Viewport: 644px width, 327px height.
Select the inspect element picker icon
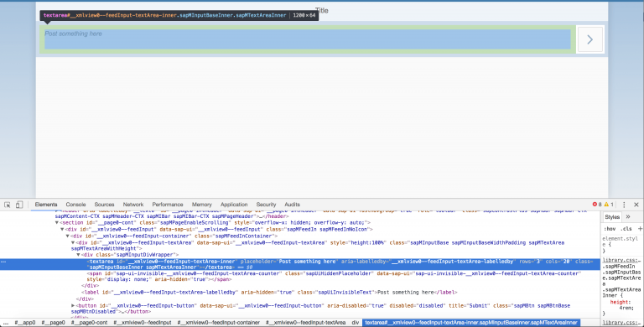[8, 205]
